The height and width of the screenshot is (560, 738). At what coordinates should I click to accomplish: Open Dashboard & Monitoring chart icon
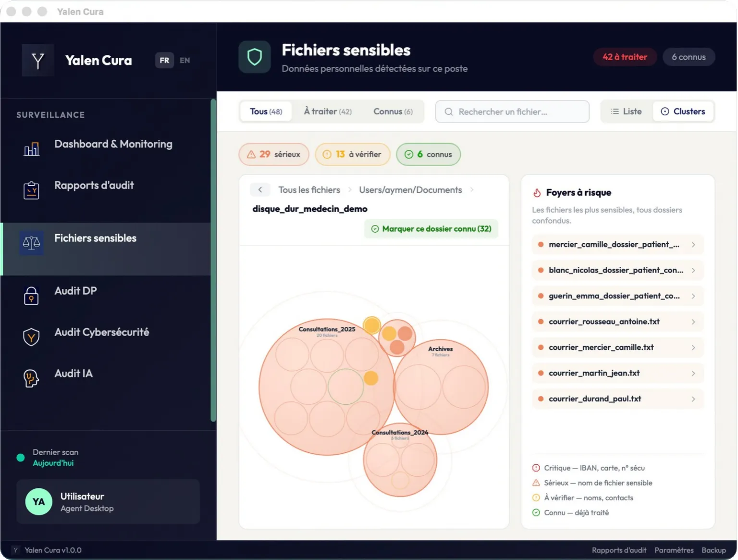[32, 149]
